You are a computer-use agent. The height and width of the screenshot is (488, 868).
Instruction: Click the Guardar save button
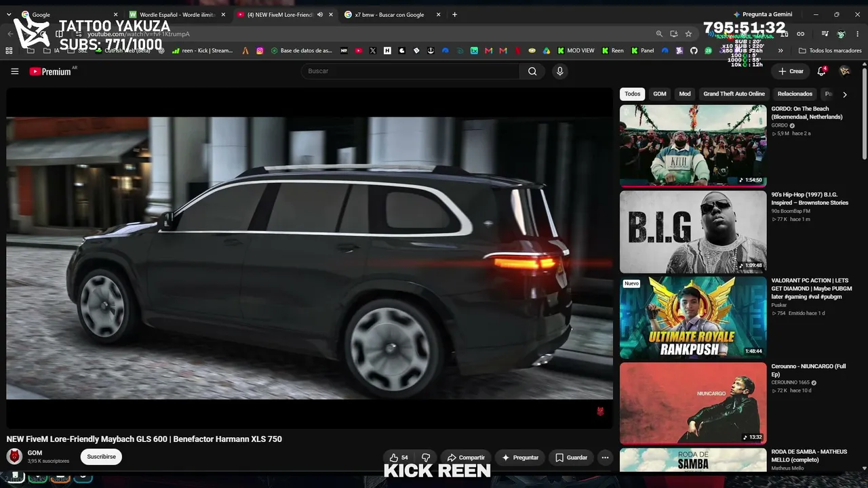(x=571, y=457)
